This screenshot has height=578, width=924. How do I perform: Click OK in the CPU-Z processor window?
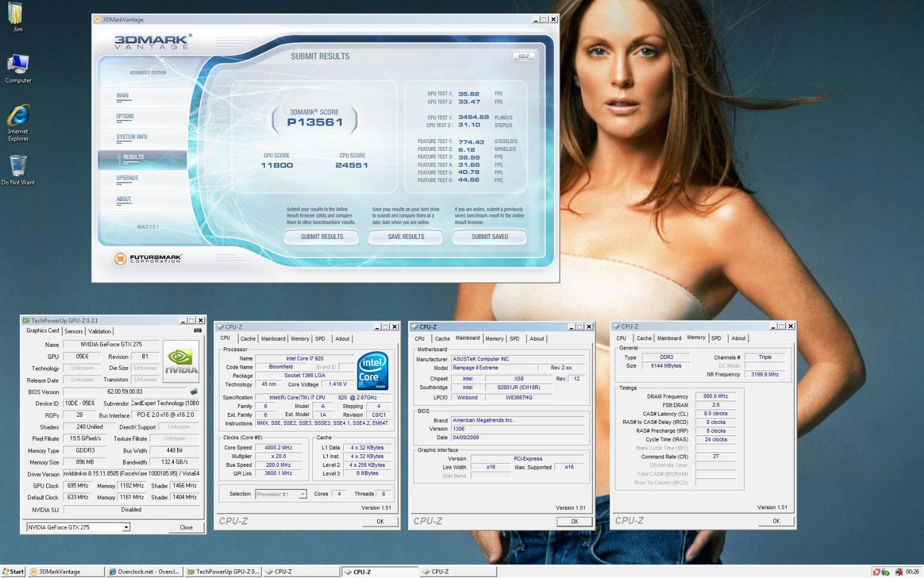click(380, 521)
